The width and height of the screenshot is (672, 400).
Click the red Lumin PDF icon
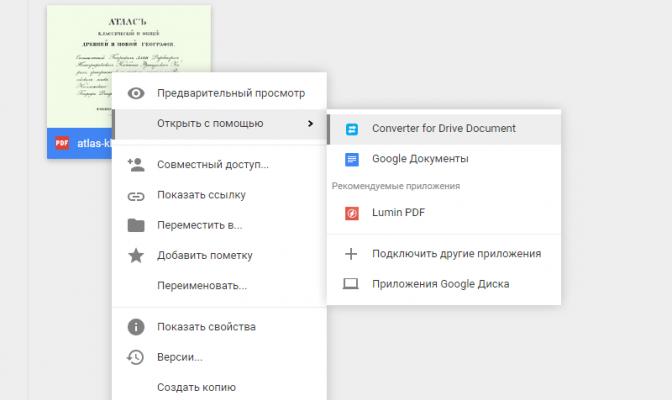(x=352, y=213)
